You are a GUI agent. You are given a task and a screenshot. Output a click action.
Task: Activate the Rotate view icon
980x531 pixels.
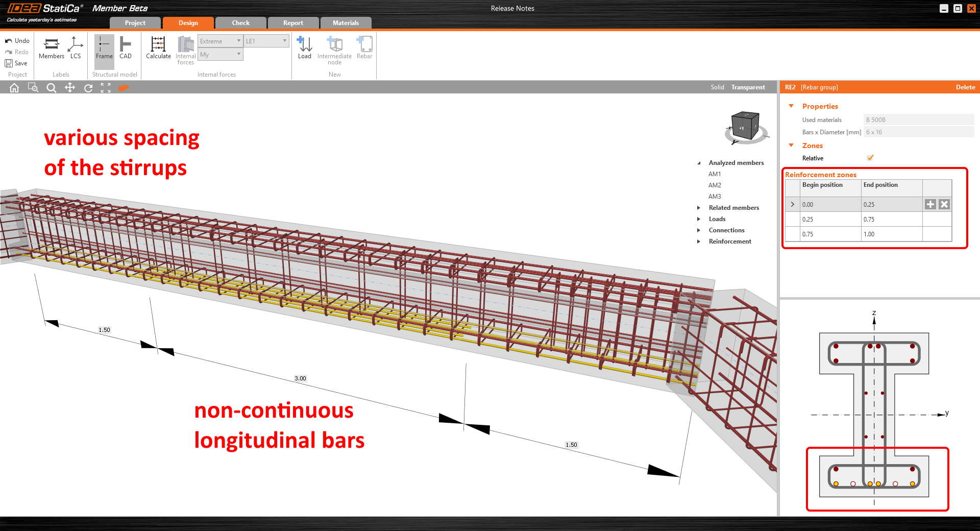pos(88,87)
